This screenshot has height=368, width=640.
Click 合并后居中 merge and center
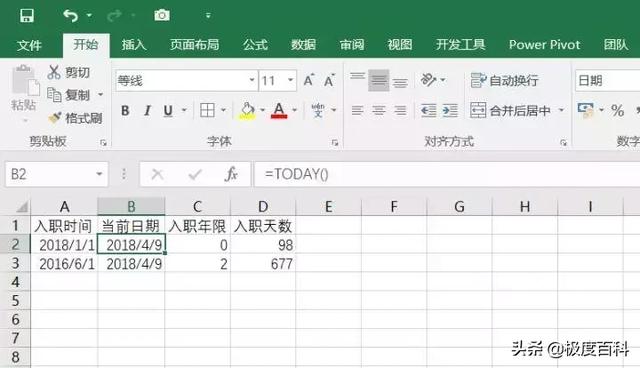(510, 110)
